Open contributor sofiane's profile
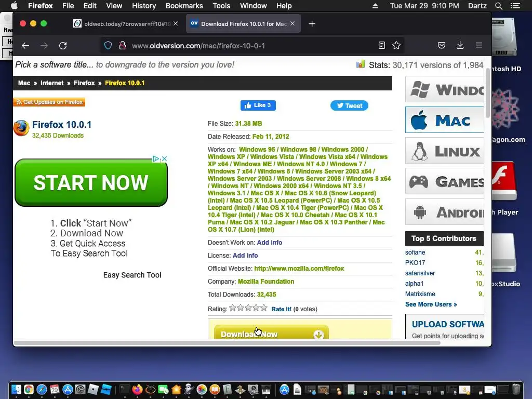Viewport: 532px width, 399px height. [415, 252]
